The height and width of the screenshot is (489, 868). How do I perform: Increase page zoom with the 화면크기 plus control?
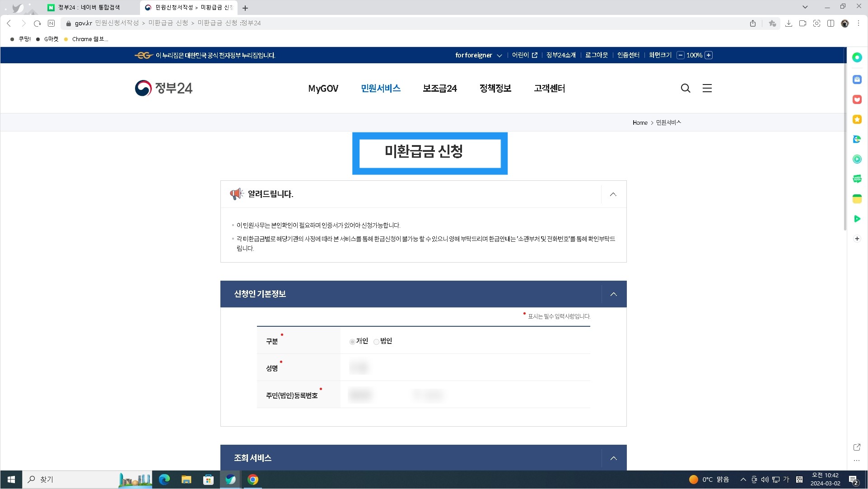(709, 55)
